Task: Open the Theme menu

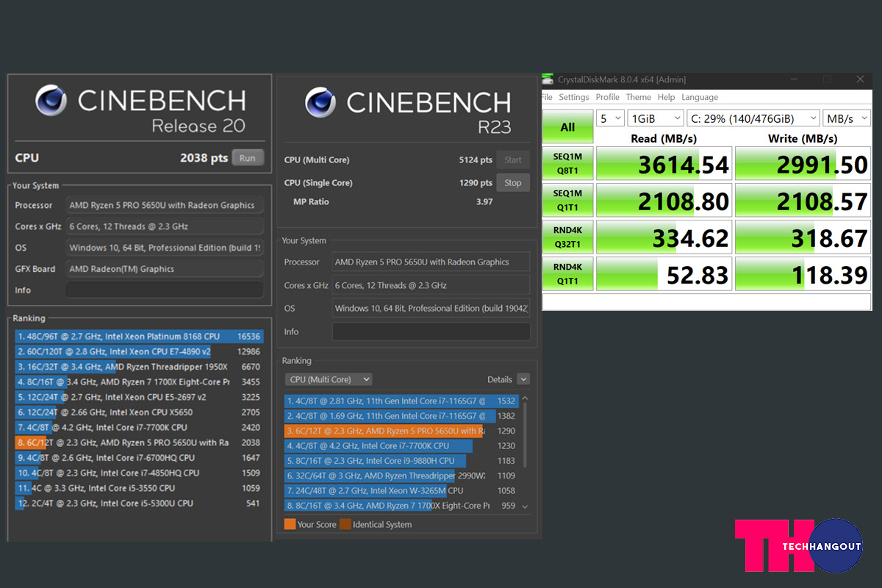Action: pyautogui.click(x=639, y=97)
